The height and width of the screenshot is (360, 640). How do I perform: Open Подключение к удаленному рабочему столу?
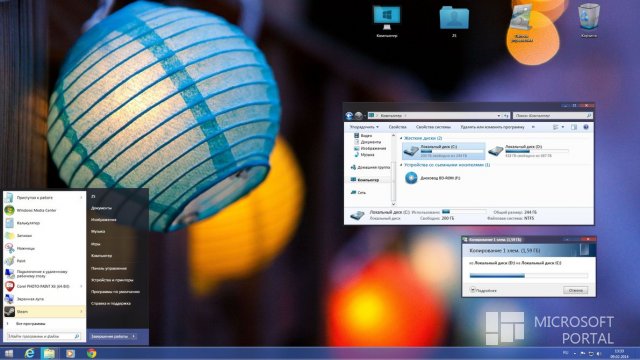(x=42, y=273)
